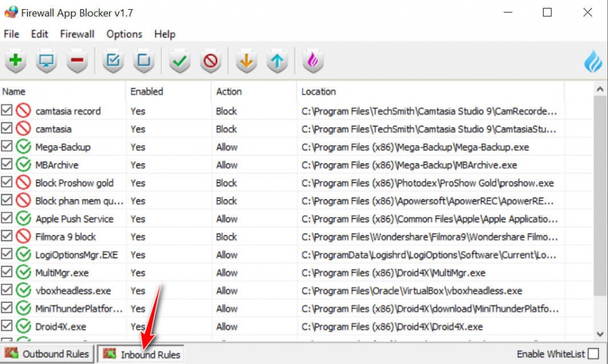The height and width of the screenshot is (364, 608).
Task: Switch to the Outbound Rules tab
Action: point(47,354)
